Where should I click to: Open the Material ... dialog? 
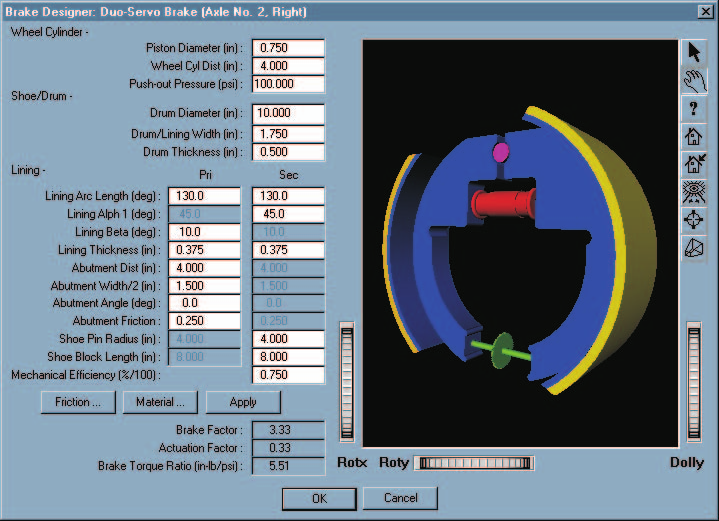pyautogui.click(x=160, y=402)
